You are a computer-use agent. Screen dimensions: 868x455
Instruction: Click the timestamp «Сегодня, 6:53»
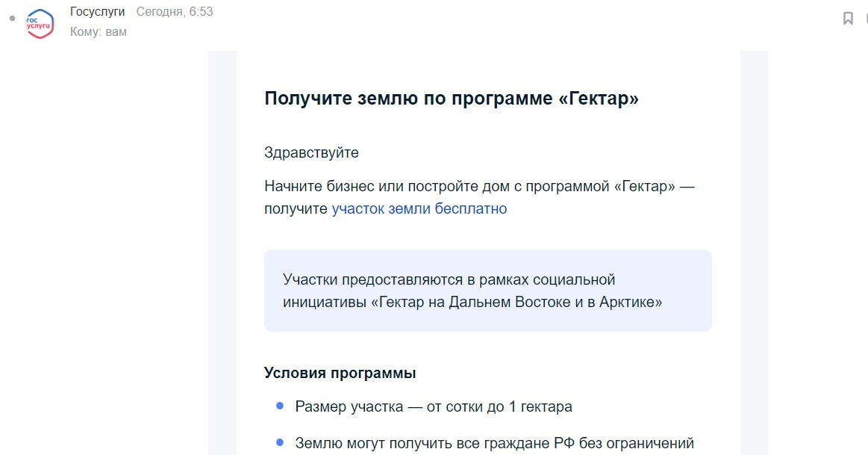point(175,12)
